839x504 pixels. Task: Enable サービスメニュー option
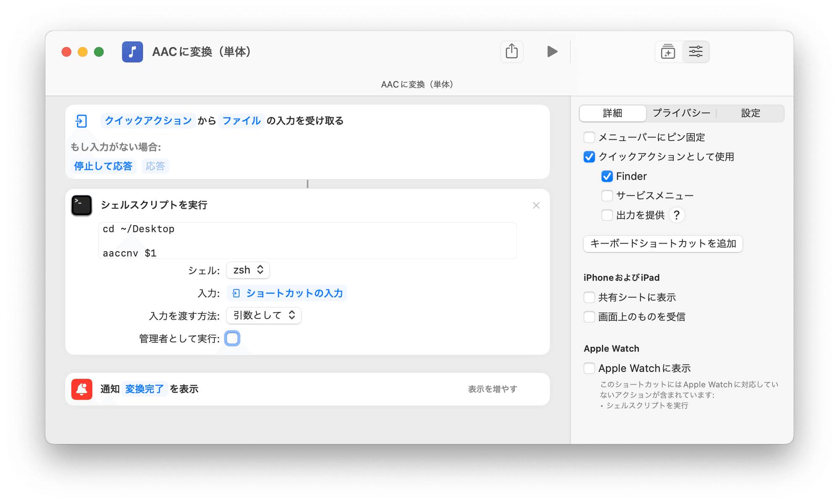pyautogui.click(x=607, y=195)
